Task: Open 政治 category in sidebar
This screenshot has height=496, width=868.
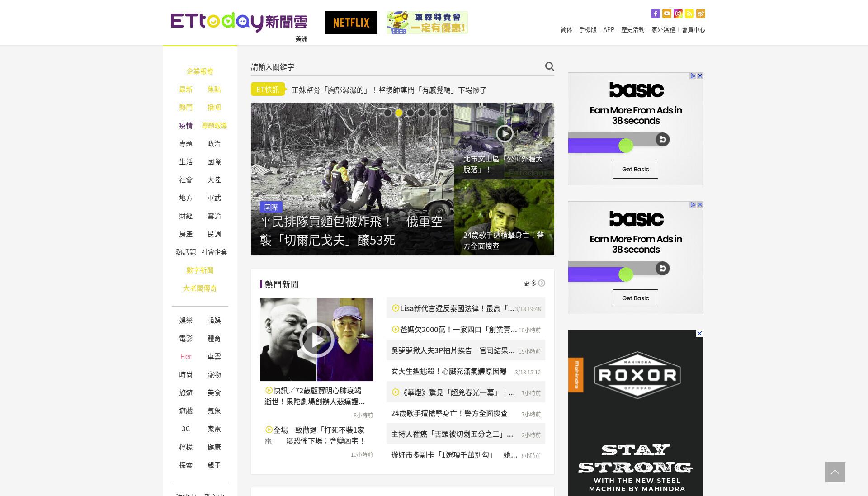Action: tap(214, 144)
